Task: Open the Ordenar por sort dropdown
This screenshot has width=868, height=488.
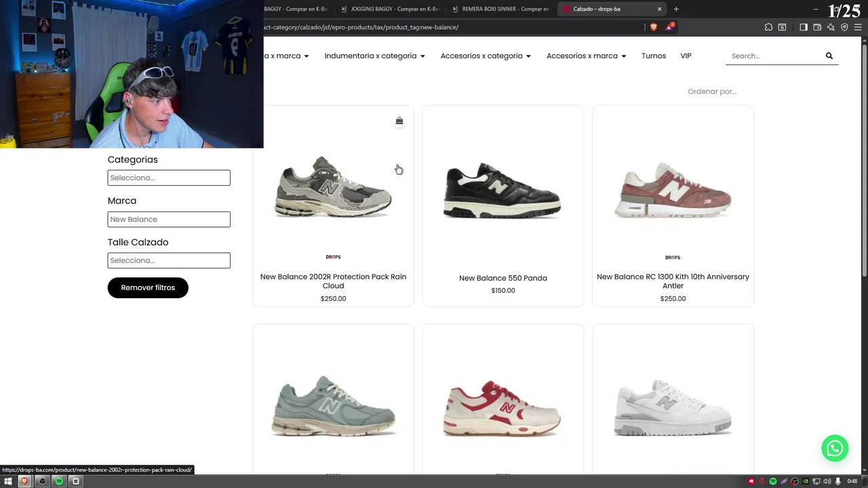Action: click(712, 91)
